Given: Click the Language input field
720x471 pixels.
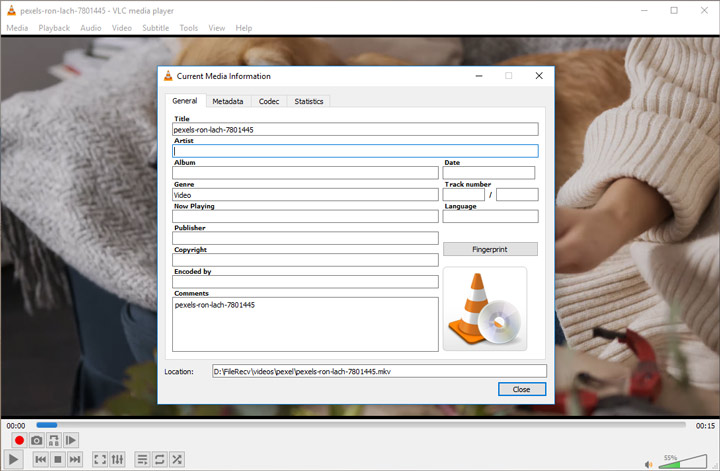Looking at the screenshot, I should click(x=490, y=217).
